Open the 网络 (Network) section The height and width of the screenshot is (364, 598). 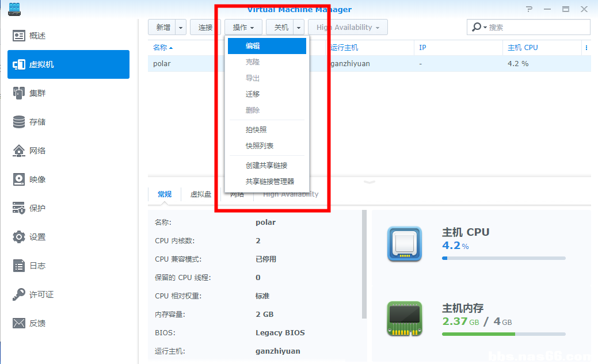(32, 150)
